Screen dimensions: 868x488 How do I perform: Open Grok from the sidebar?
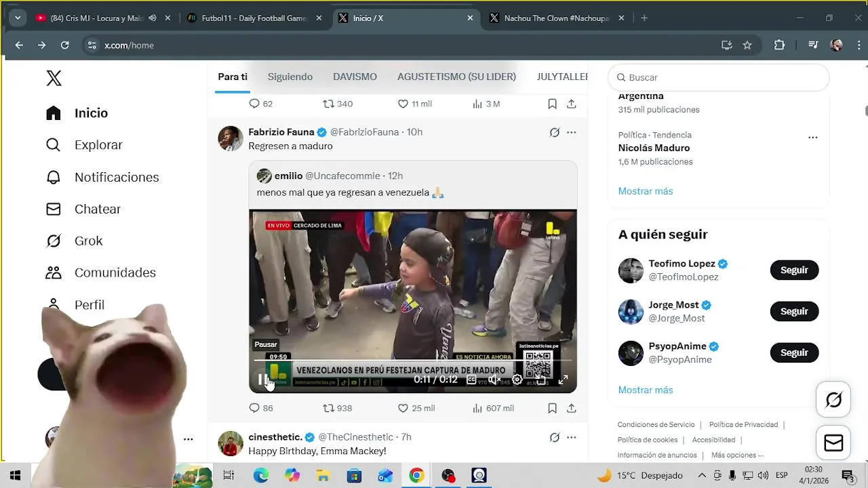(x=74, y=241)
